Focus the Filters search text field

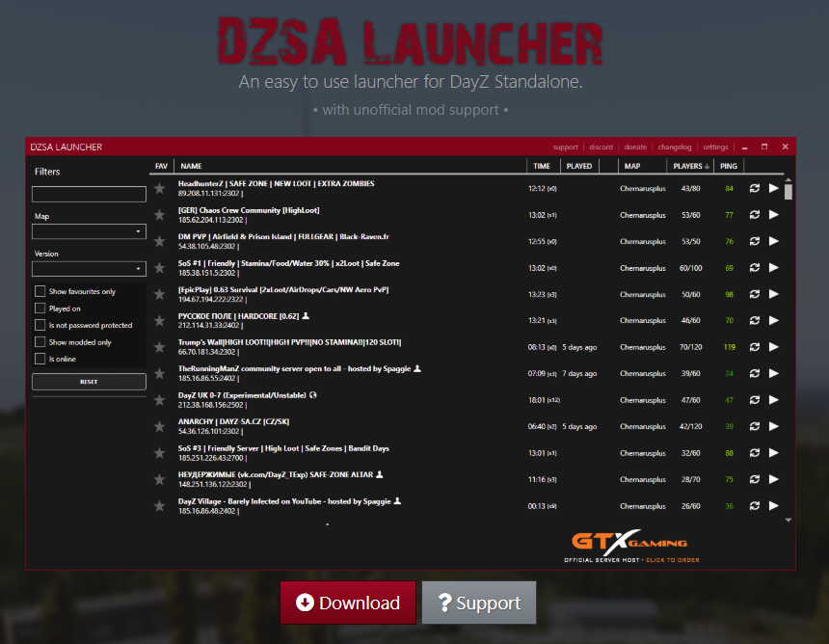(x=89, y=194)
